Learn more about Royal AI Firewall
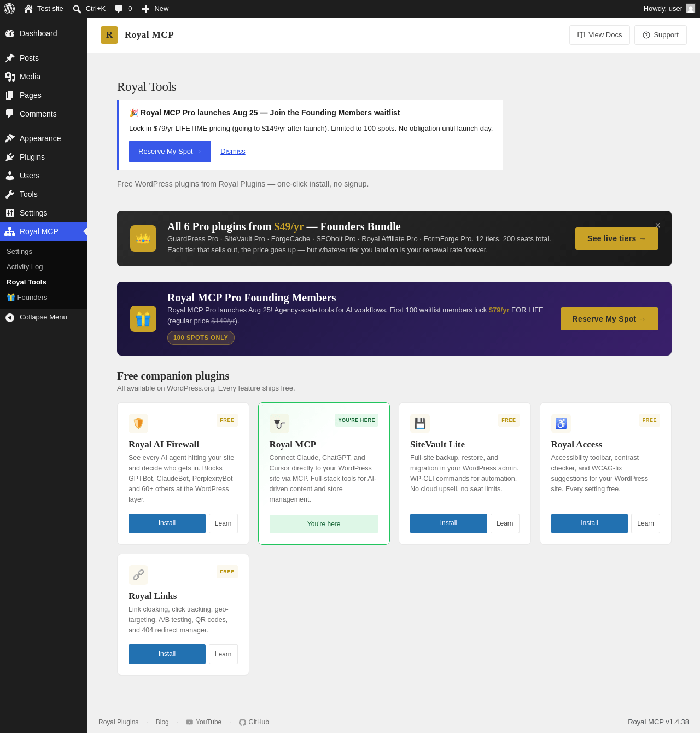700x733 pixels. 223,523
